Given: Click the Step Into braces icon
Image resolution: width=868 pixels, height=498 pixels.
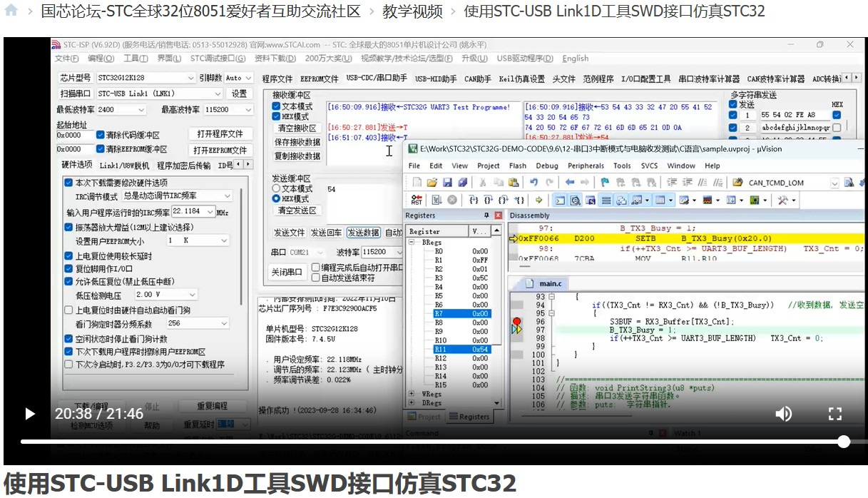Looking at the screenshot, I should pos(474,200).
